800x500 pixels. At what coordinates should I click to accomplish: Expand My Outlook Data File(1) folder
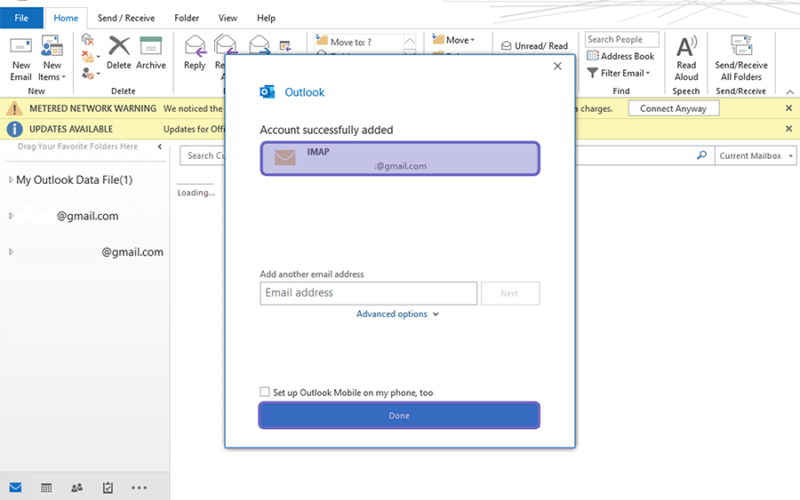[11, 180]
